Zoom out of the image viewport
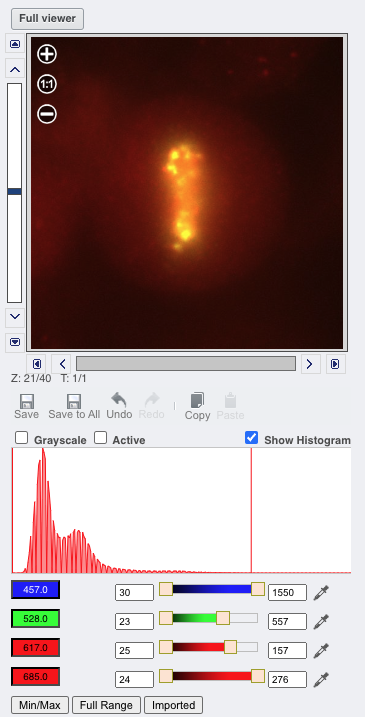The width and height of the screenshot is (365, 717). tap(47, 114)
